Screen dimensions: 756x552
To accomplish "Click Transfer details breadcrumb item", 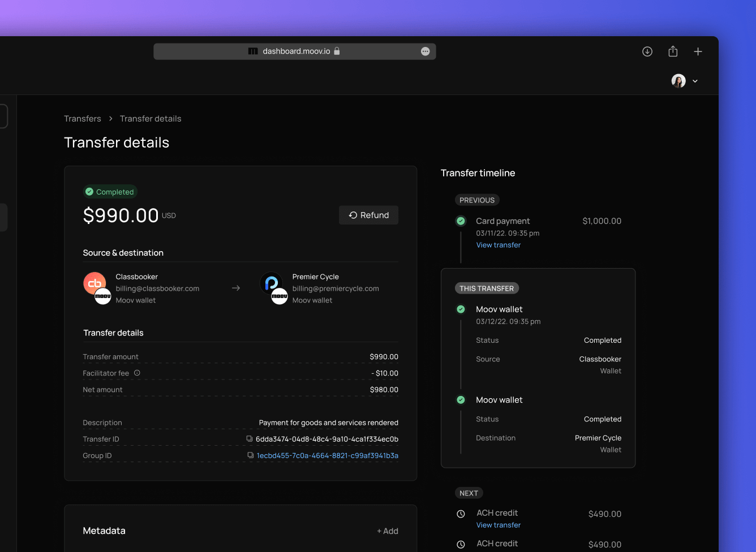I will [151, 118].
